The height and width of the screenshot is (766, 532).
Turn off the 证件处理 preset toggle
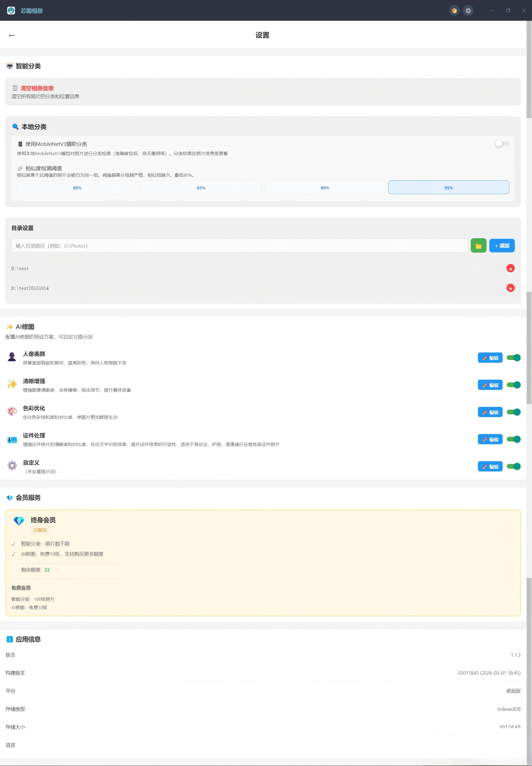(x=513, y=439)
